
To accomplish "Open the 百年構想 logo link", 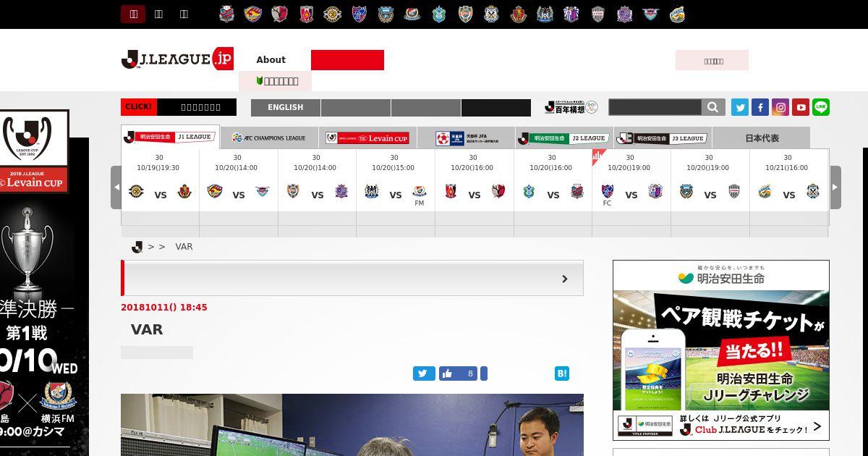I will click(571, 108).
